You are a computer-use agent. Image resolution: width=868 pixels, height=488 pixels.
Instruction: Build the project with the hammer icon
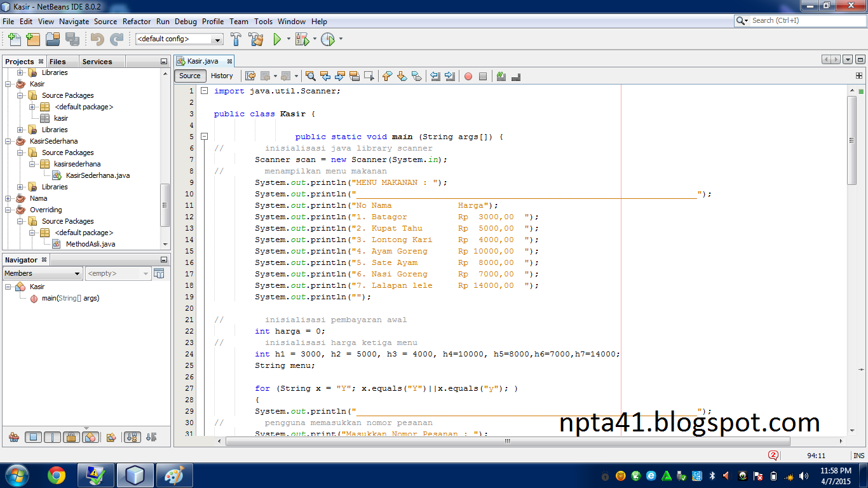[236, 39]
